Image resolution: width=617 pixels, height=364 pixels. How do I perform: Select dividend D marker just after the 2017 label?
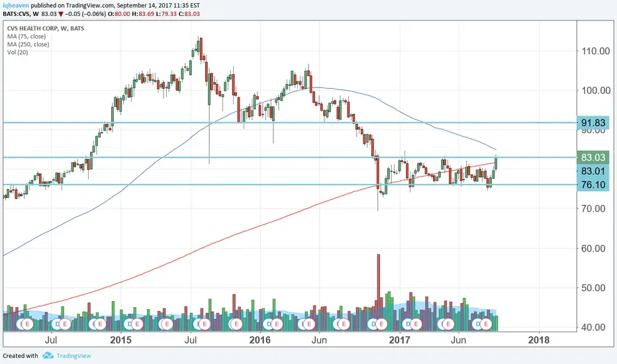(x=408, y=324)
